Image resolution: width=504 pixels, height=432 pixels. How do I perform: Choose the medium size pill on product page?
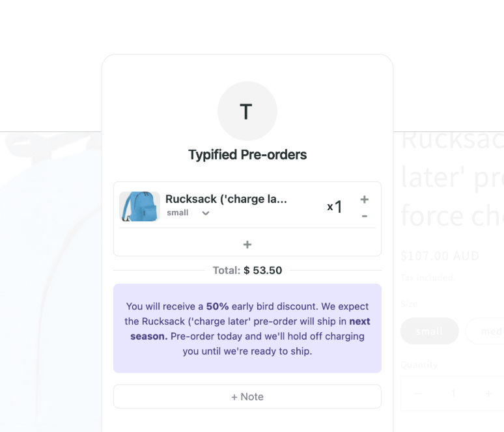490,331
